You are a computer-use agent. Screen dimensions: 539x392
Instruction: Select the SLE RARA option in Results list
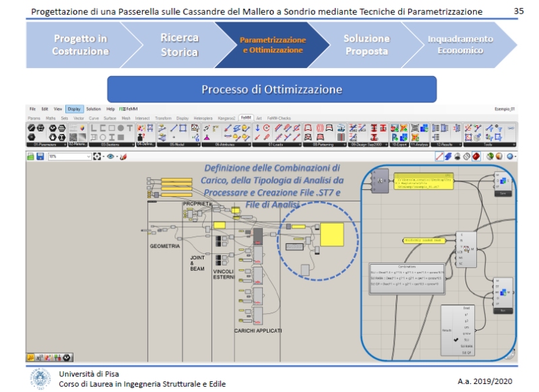point(466,346)
